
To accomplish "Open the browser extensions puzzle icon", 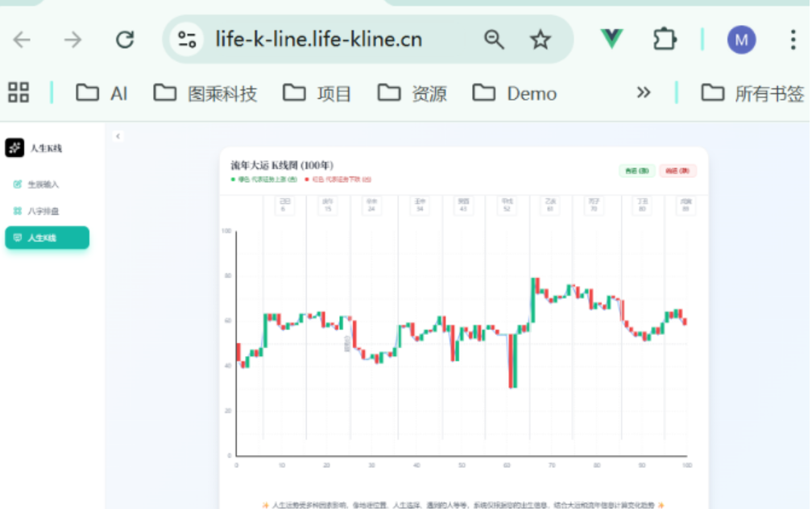I will (665, 39).
